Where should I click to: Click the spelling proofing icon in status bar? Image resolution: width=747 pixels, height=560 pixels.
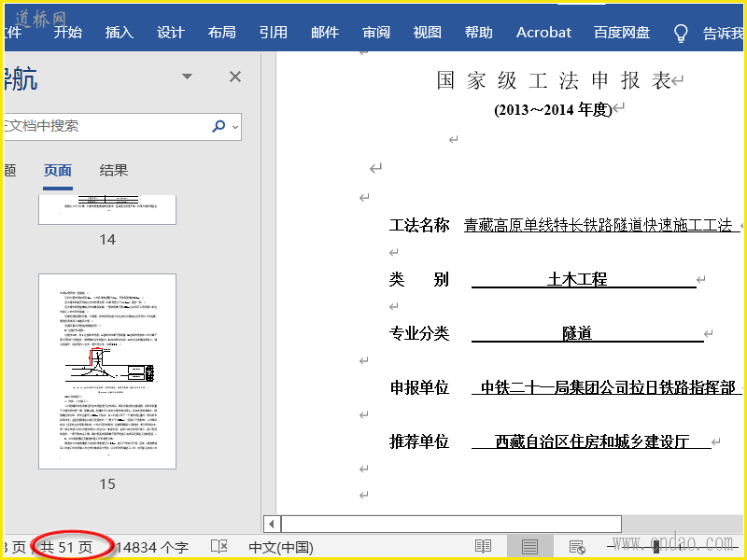coord(219,547)
